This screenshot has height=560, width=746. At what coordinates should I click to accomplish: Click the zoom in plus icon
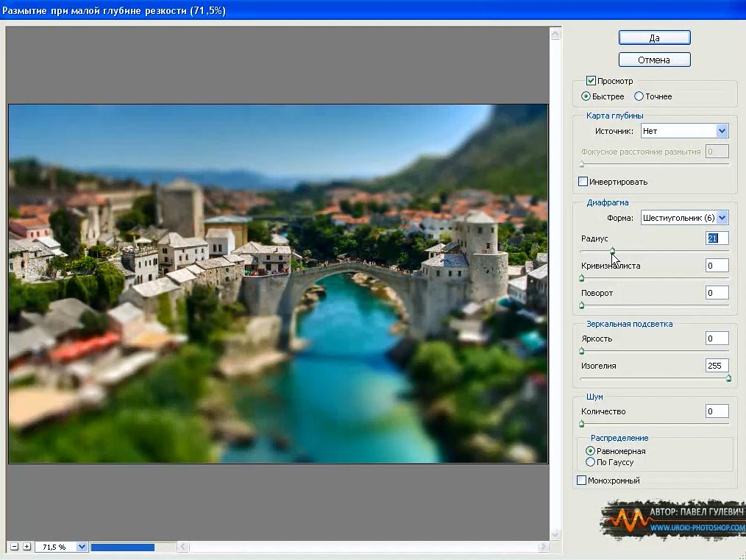click(27, 547)
